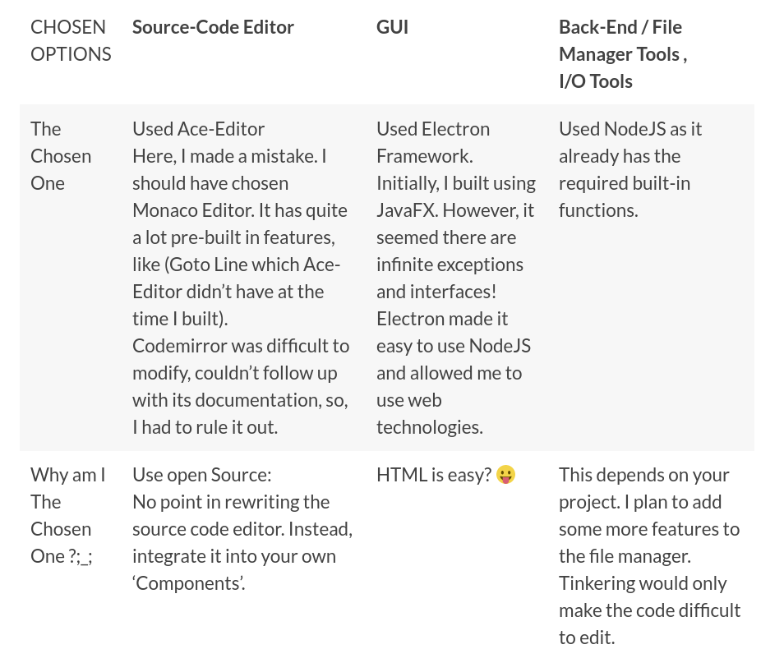Select the "Back-End / File Manager Tools" header

click(x=620, y=40)
